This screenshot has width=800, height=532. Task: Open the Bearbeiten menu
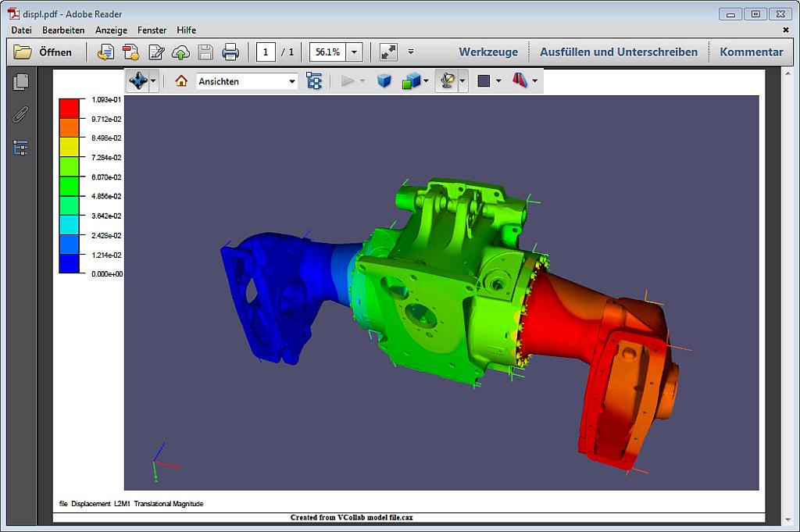(x=63, y=30)
